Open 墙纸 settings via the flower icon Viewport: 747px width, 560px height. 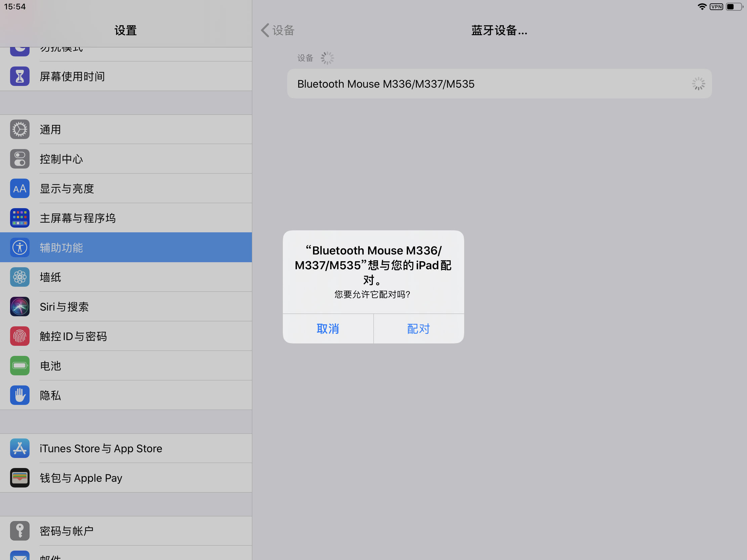19,277
